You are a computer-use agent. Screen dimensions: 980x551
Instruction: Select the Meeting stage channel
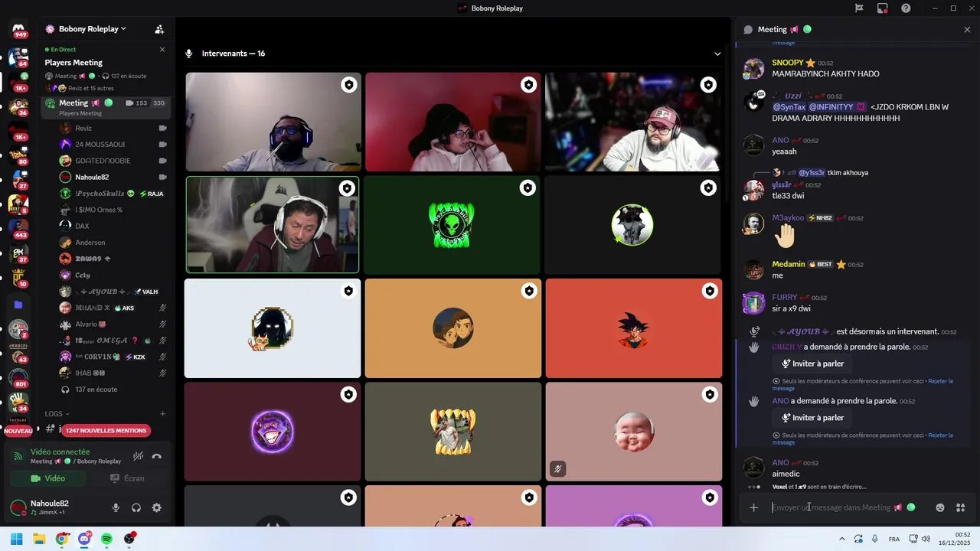point(105,106)
